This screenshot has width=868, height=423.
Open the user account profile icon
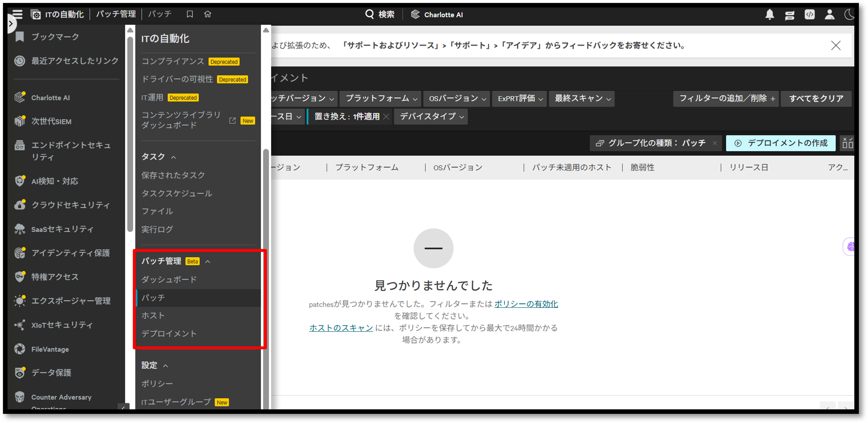pyautogui.click(x=830, y=15)
